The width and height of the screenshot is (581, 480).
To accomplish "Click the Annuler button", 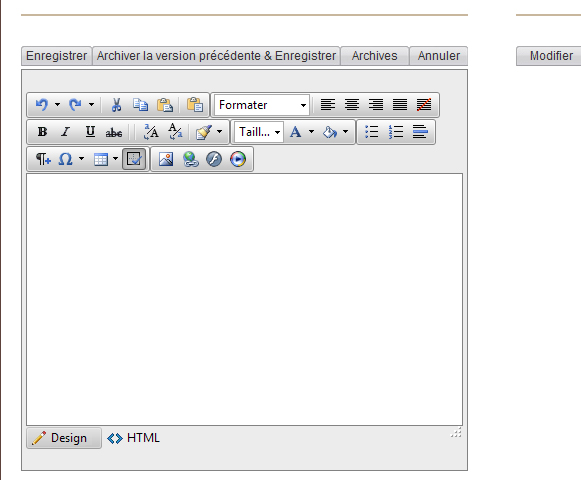I will tap(439, 56).
